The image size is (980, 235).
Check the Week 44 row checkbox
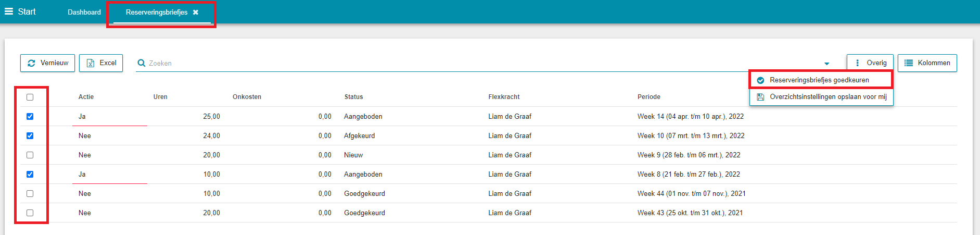[30, 193]
